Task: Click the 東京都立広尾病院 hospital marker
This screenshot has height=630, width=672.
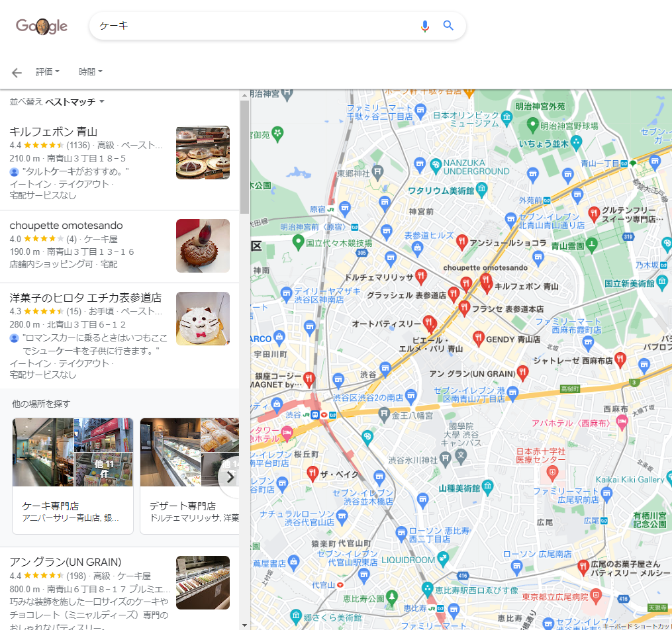Action: click(596, 596)
